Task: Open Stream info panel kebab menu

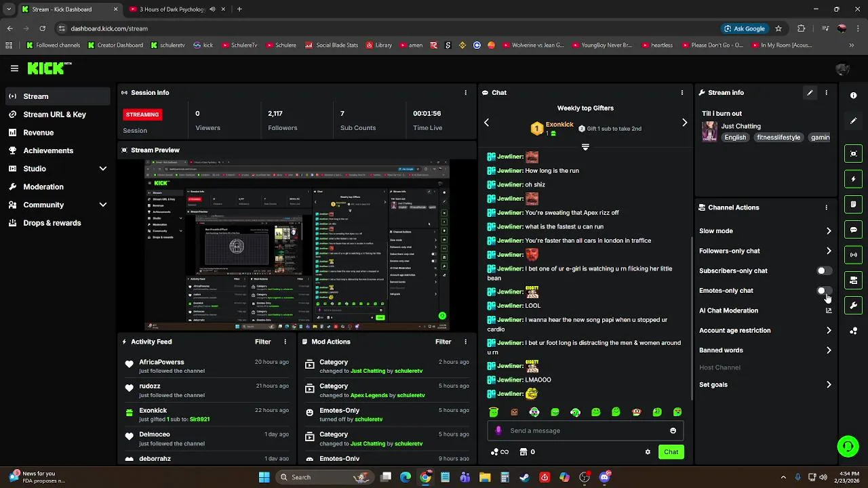Action: click(826, 93)
